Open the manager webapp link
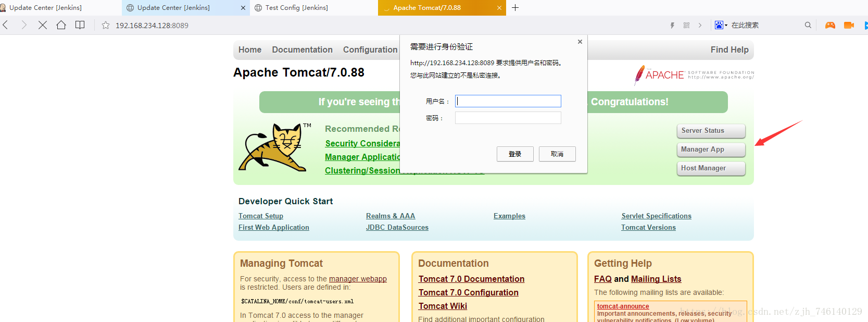 pos(358,279)
